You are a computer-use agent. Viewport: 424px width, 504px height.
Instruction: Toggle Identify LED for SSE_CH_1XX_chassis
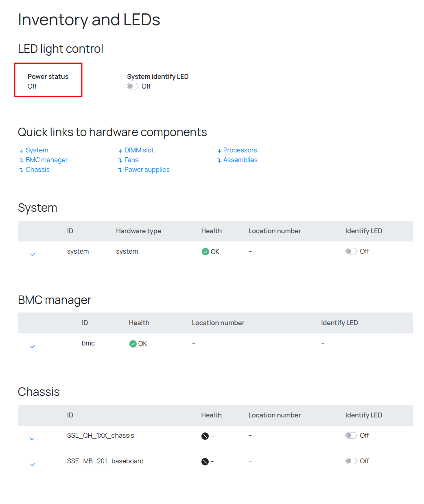point(351,435)
